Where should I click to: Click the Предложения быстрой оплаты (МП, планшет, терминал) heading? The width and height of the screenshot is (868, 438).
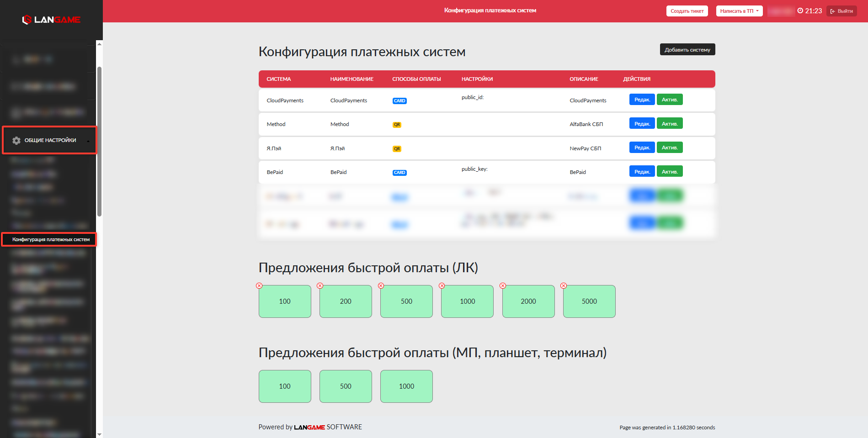click(x=433, y=352)
